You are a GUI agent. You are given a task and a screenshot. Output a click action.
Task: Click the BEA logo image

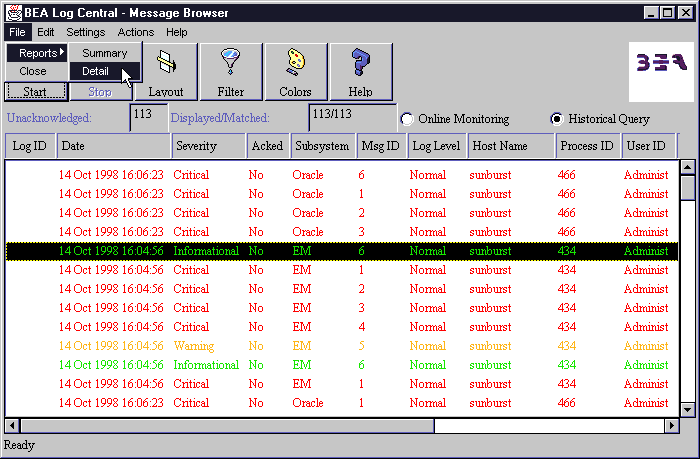pos(661,71)
